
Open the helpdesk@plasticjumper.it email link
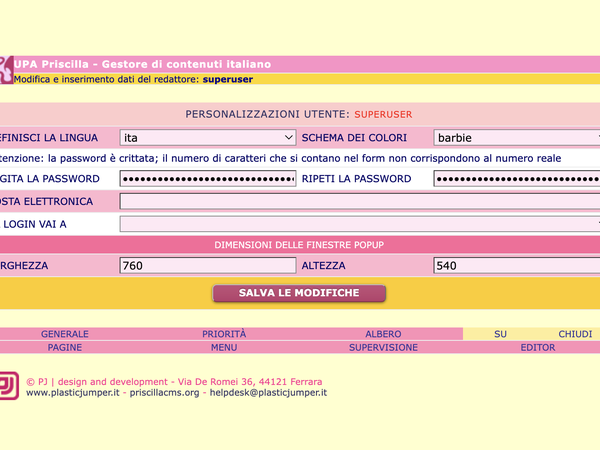pos(267,393)
